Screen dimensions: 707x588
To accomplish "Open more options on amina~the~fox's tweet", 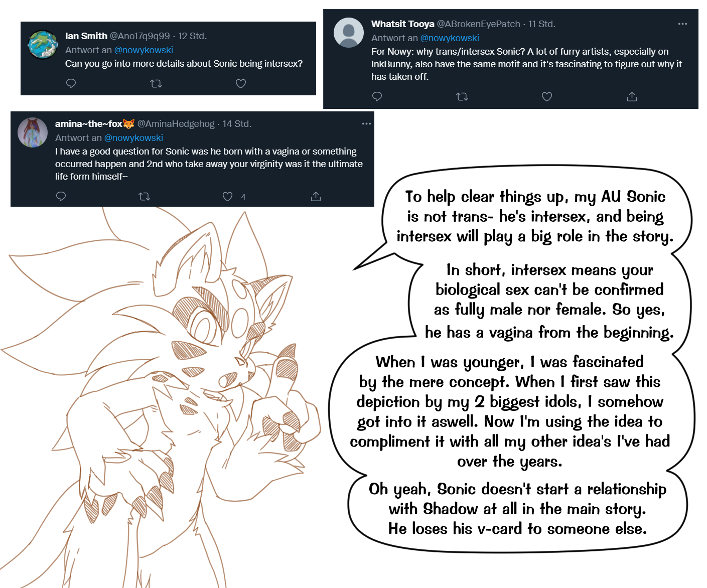I will [366, 124].
